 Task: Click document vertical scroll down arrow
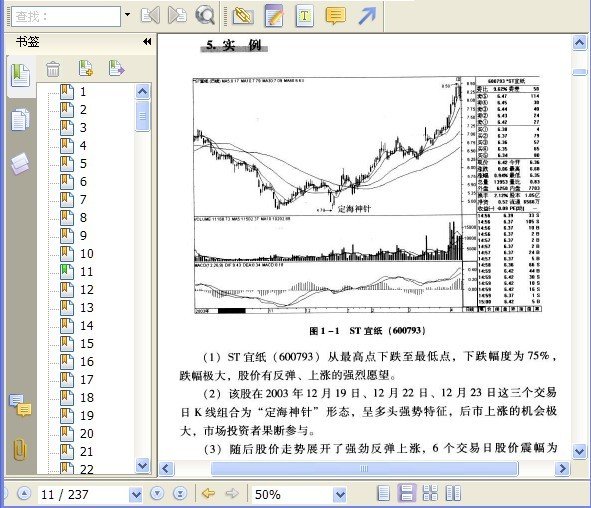(x=580, y=451)
